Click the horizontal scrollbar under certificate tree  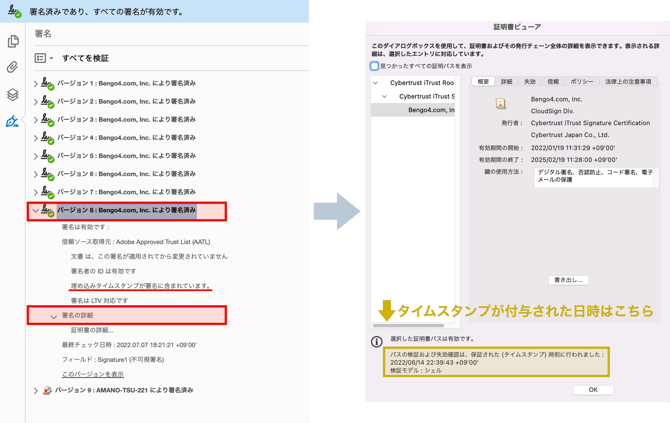click(x=408, y=326)
